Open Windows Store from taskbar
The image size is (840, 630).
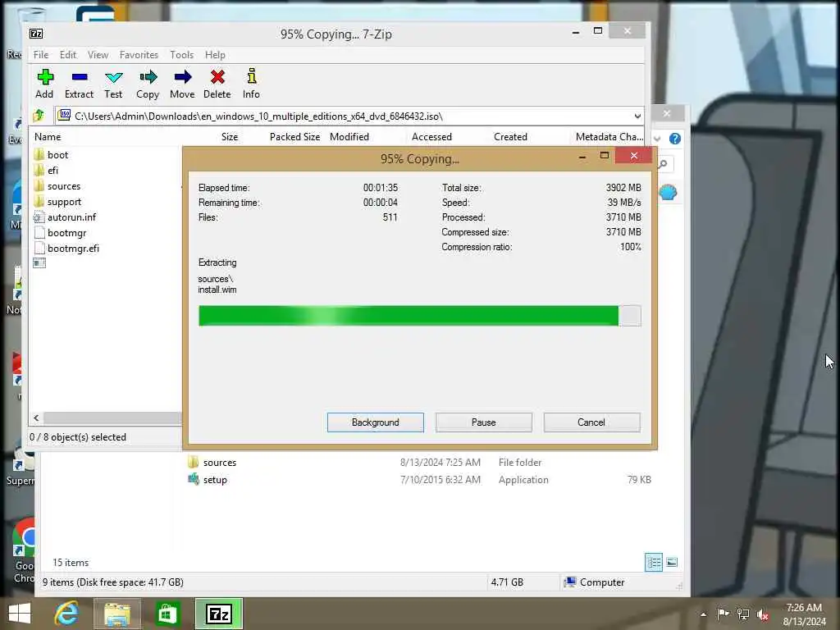click(167, 614)
